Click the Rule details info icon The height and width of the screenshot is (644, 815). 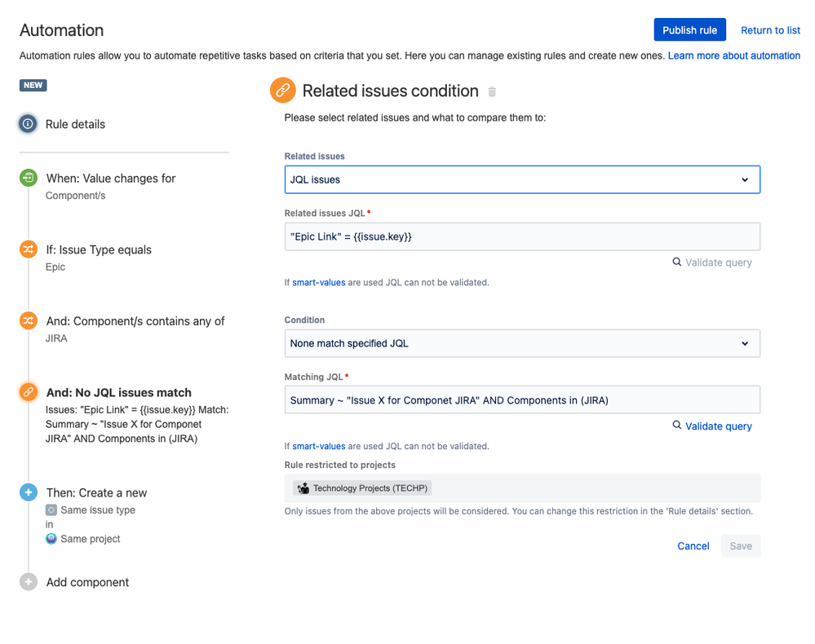click(29, 124)
